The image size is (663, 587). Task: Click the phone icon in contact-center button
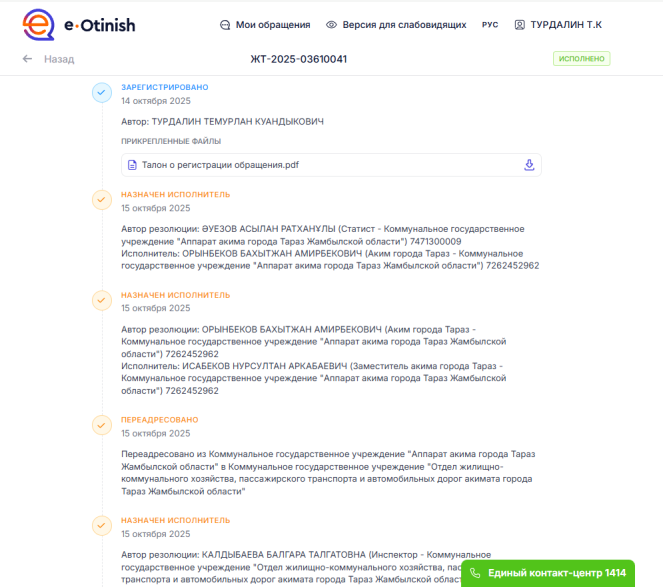(476, 573)
